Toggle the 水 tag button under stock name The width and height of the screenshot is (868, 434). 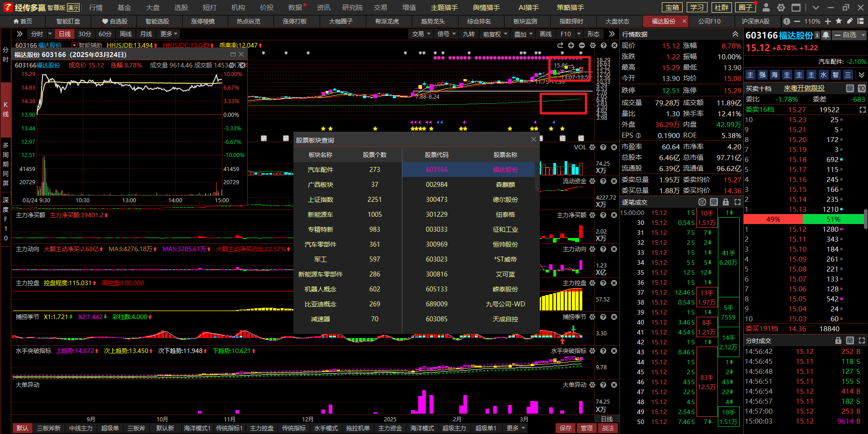coord(823,75)
